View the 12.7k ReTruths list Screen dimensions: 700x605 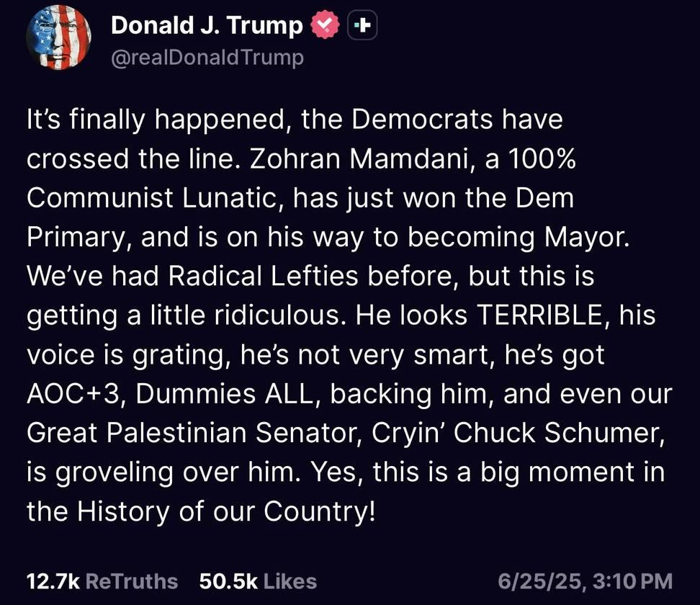(x=102, y=581)
